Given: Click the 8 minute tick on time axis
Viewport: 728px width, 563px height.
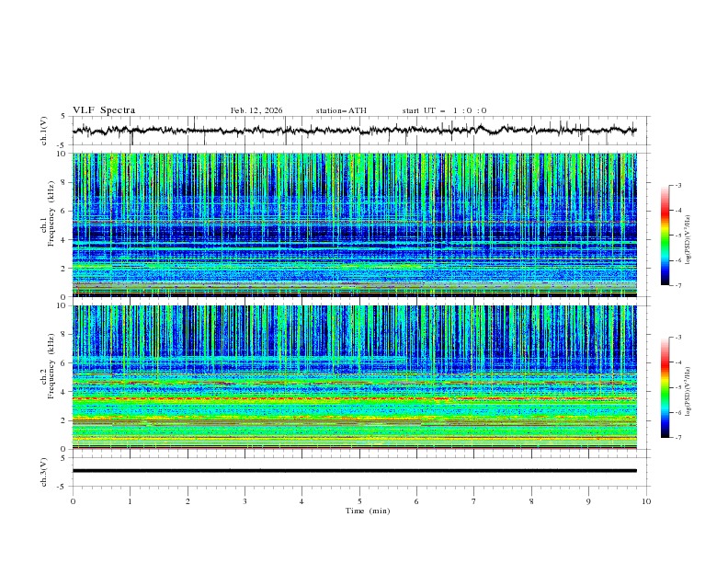Looking at the screenshot, I should pos(531,501).
